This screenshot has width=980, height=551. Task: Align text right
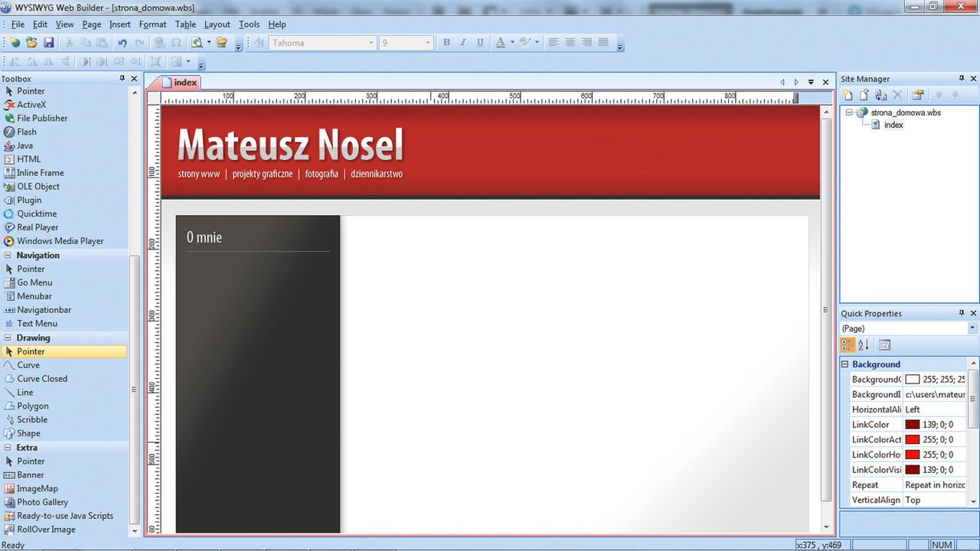point(587,43)
